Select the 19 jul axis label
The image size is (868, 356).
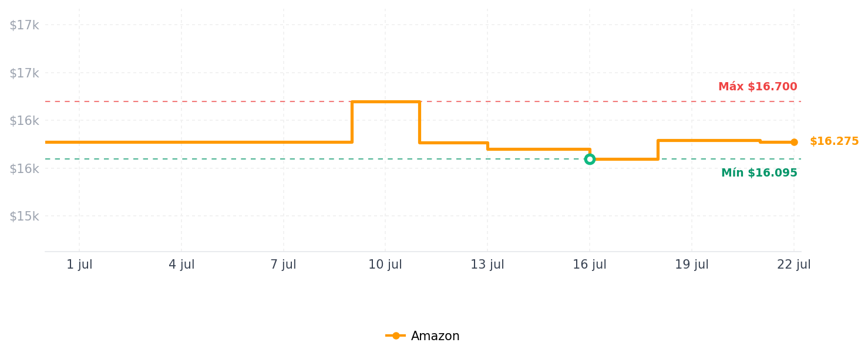click(692, 265)
